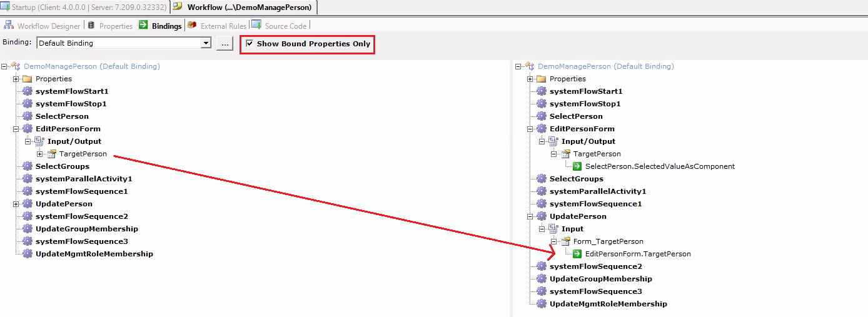Click the gear icon of systemFlowStart1 in the left tree
The height and width of the screenshot is (317, 868).
point(28,91)
